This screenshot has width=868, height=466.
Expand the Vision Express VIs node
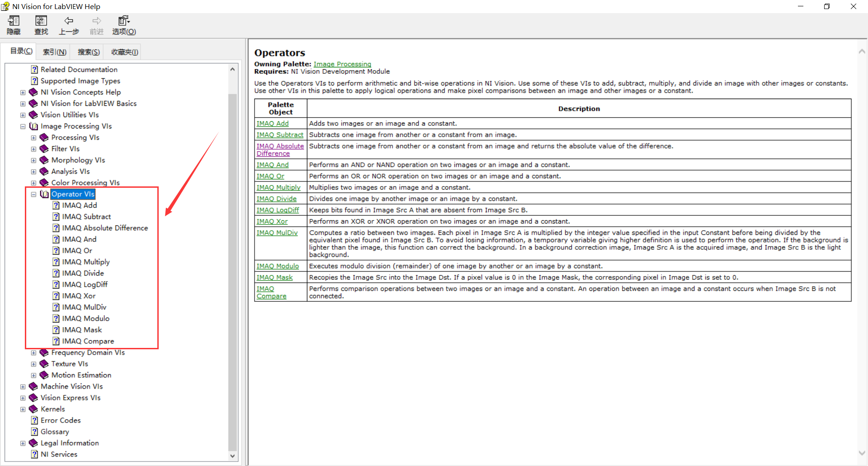point(23,398)
